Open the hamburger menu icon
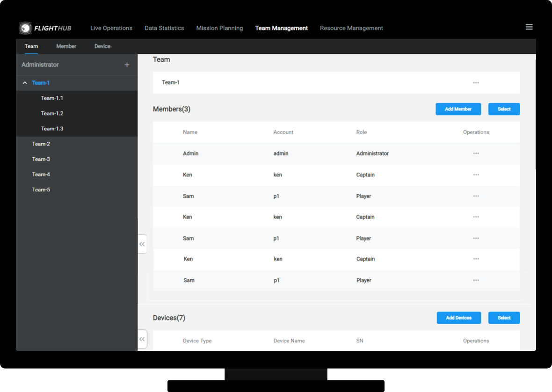The width and height of the screenshot is (552, 392). [x=529, y=27]
